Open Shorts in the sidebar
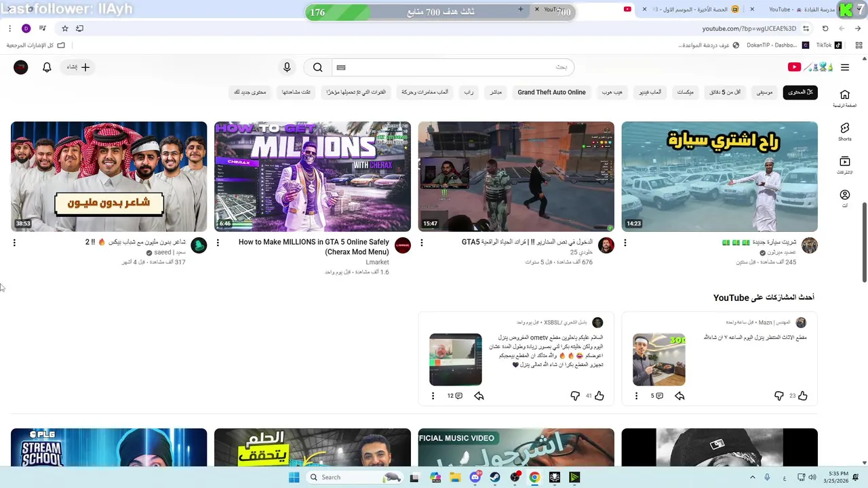 click(844, 131)
